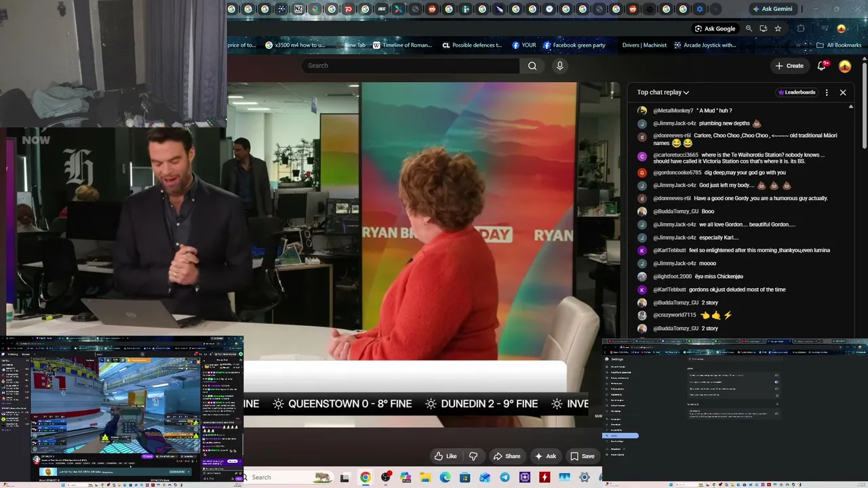Click @MetalMonkey7 username in chat

tap(673, 110)
